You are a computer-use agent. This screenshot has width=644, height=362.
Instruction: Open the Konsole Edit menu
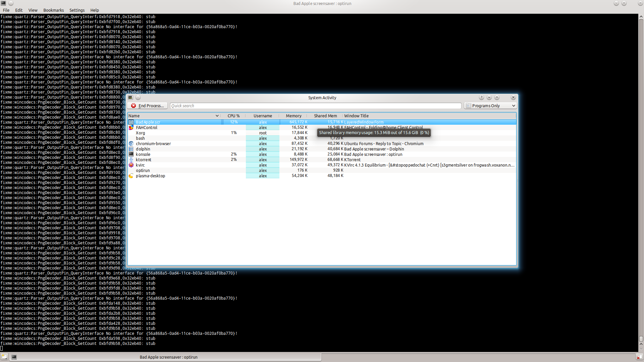[x=19, y=10]
